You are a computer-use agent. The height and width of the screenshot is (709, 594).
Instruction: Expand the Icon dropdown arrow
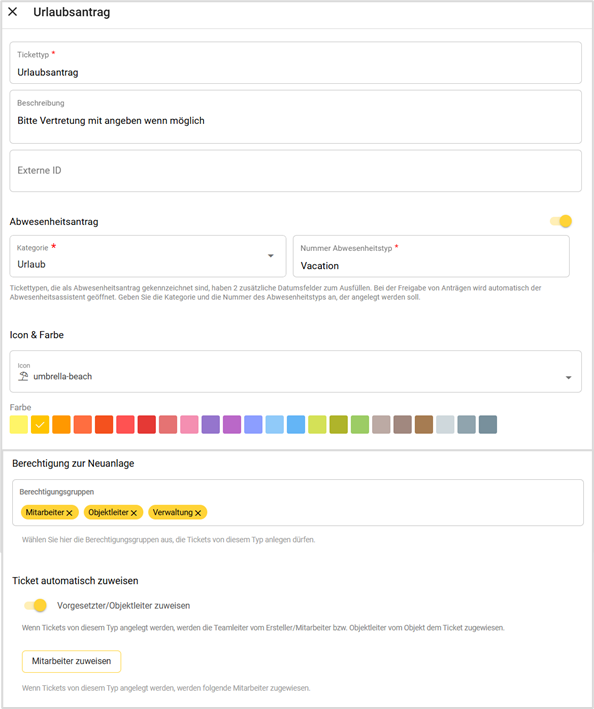[x=569, y=377]
